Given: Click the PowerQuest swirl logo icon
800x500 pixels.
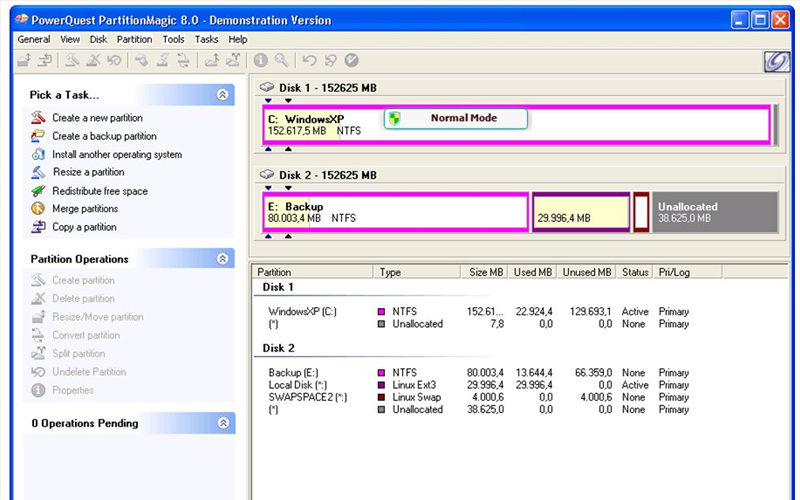Looking at the screenshot, I should (777, 62).
